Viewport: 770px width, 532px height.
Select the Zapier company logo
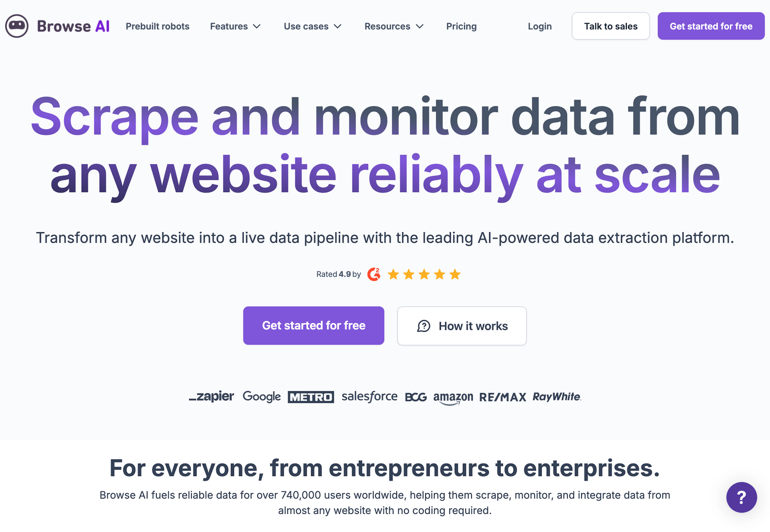[x=212, y=397]
